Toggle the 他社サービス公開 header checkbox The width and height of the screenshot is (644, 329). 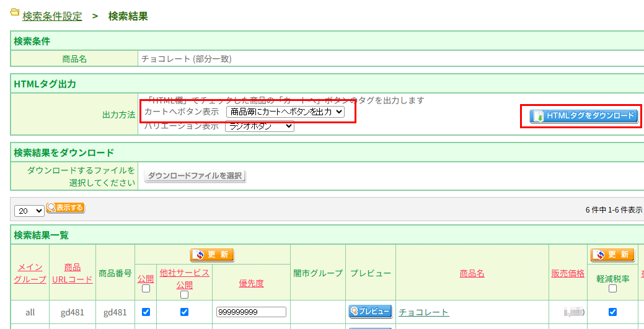click(x=185, y=295)
